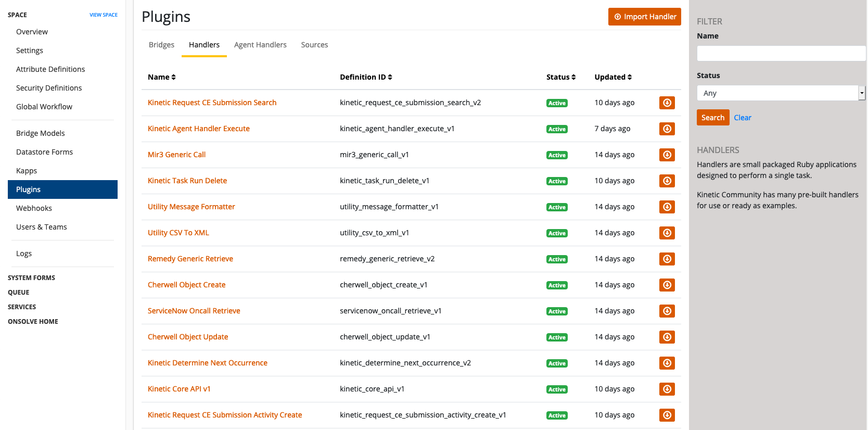The image size is (868, 430).
Task: Navigate to Bridge Models
Action: click(x=41, y=133)
